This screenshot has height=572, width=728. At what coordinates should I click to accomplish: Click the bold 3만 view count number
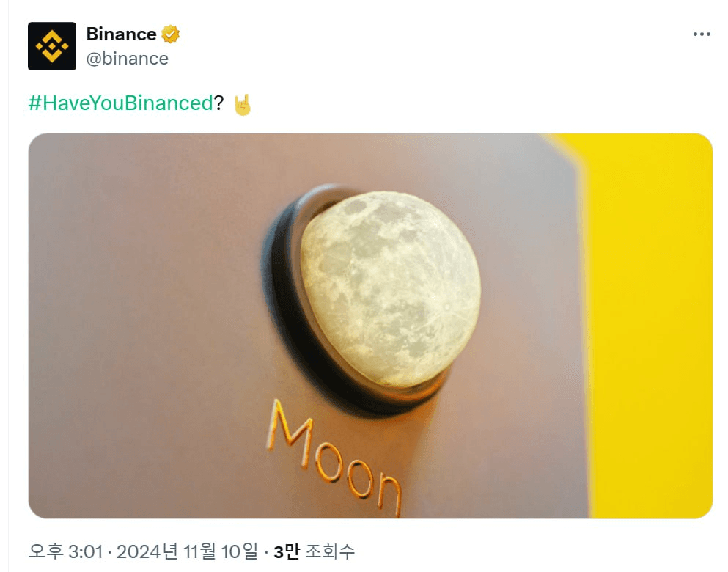pos(286,551)
